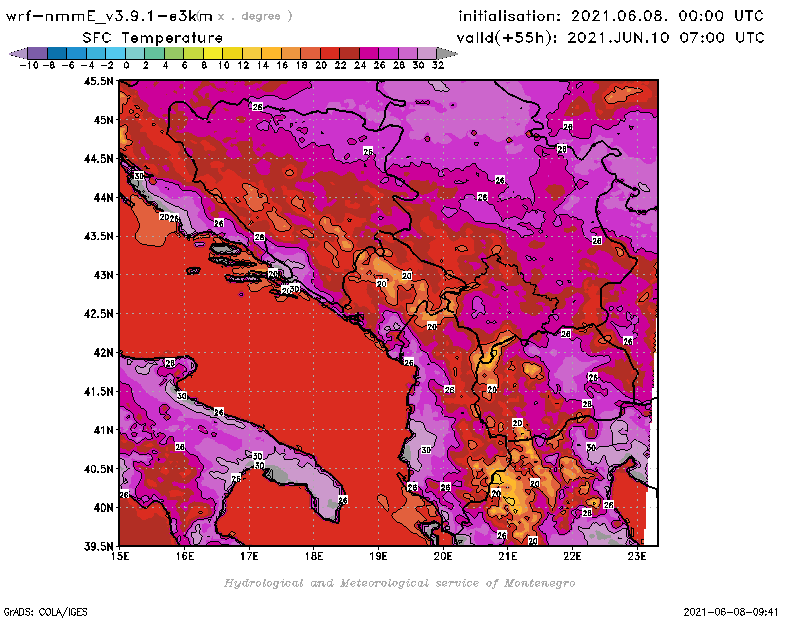Select the 20E longitude axis label
Image resolution: width=800 pixels, height=618 pixels.
[443, 556]
